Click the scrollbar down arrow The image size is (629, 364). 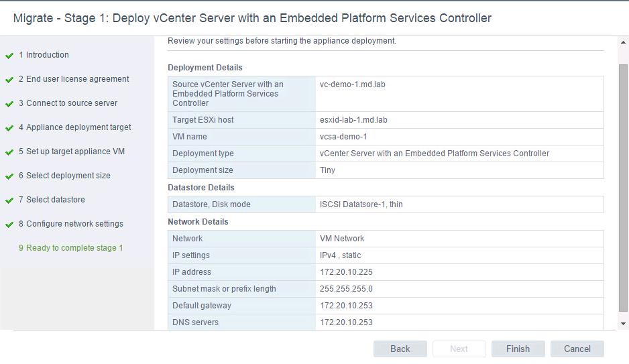click(x=623, y=324)
